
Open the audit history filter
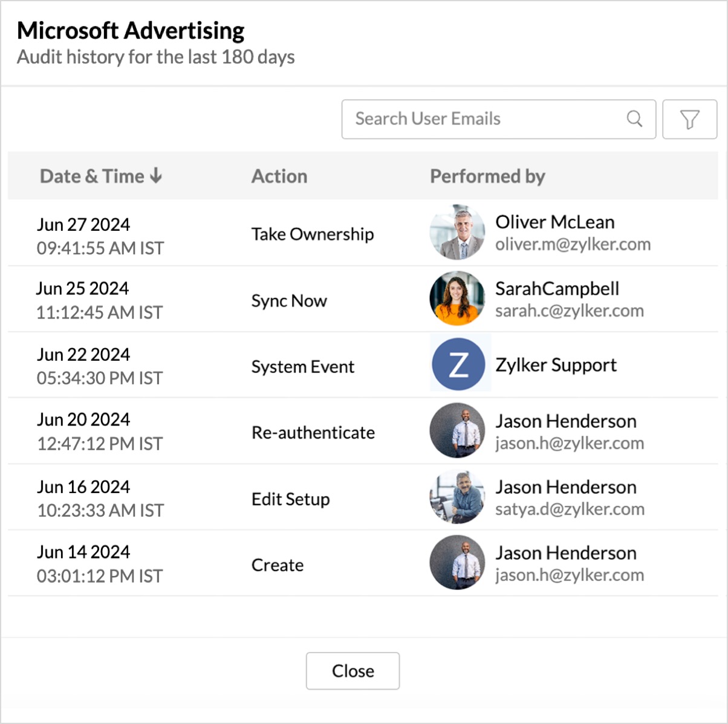click(689, 119)
